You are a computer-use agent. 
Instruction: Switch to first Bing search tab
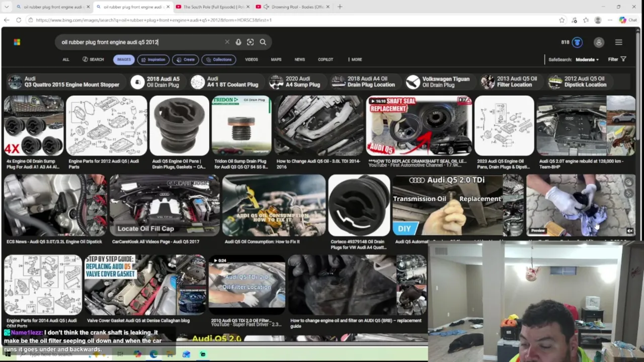(x=52, y=7)
